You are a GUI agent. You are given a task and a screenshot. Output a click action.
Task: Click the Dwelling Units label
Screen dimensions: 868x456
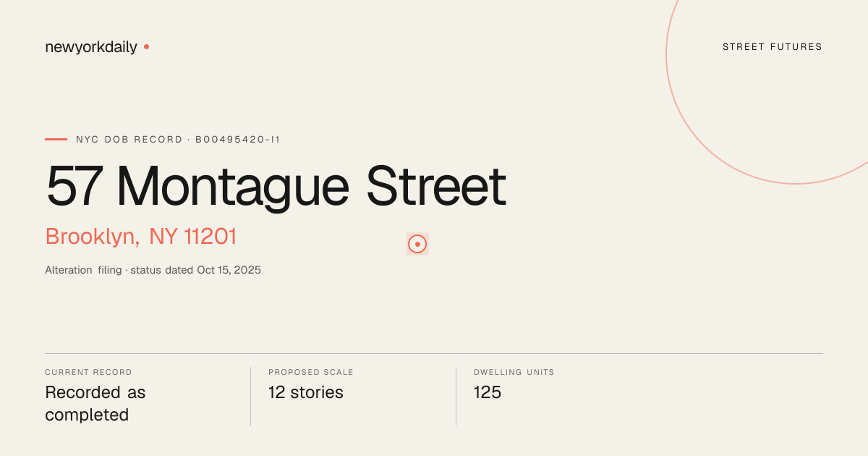[x=514, y=372]
